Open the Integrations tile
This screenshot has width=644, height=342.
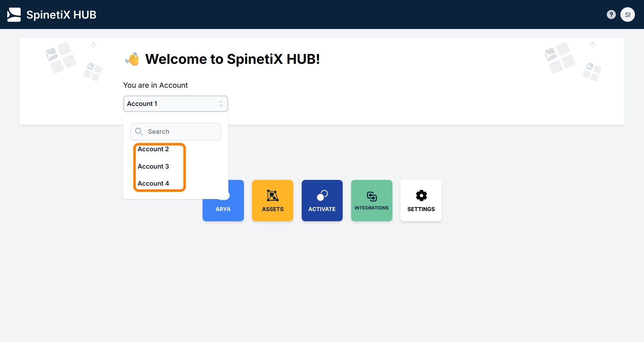coord(372,201)
